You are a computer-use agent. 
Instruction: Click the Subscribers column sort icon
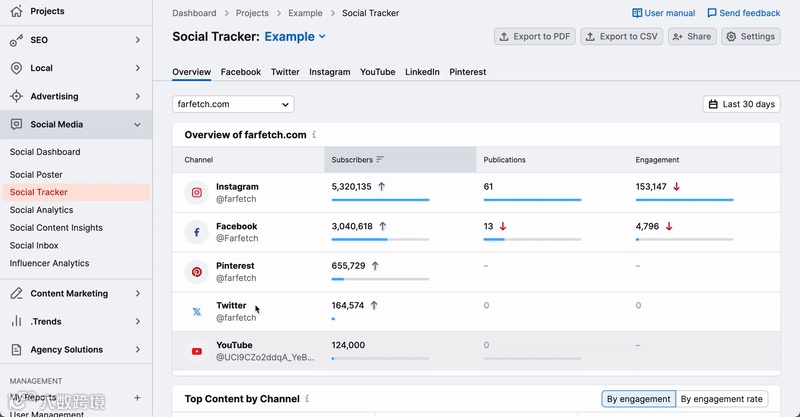(x=380, y=160)
